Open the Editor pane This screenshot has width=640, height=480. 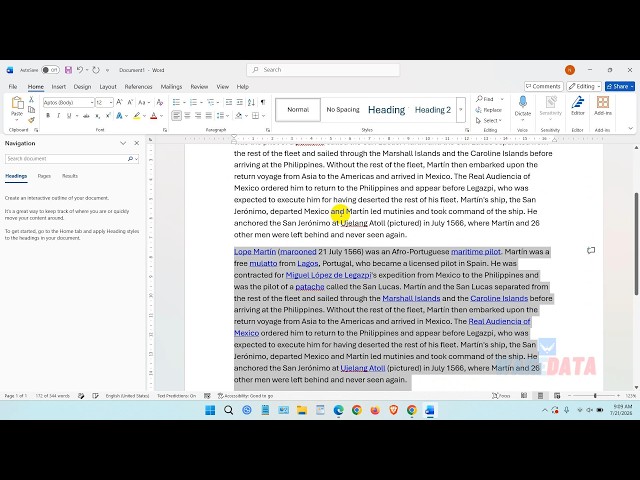pyautogui.click(x=578, y=105)
